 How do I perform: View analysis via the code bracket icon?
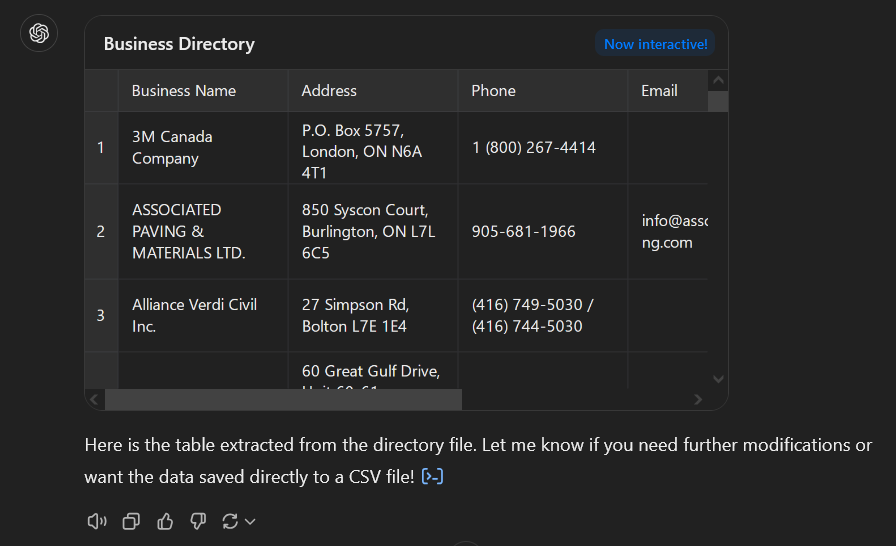click(x=432, y=476)
